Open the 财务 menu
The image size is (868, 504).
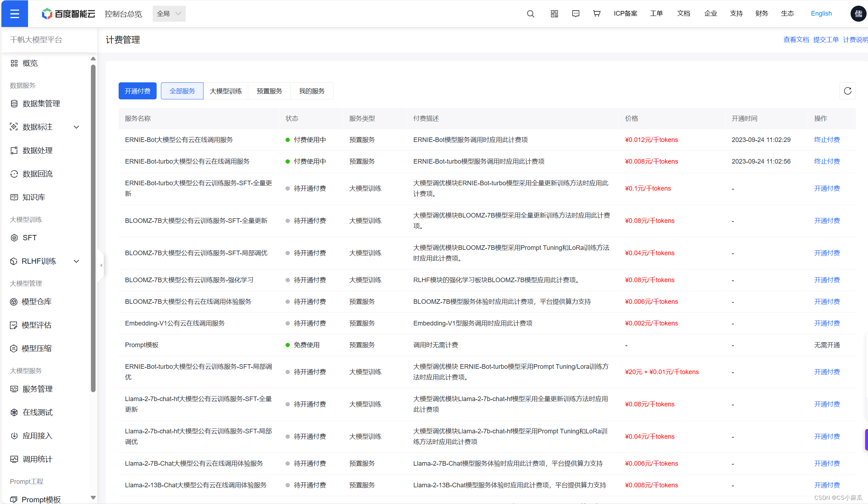pos(762,13)
